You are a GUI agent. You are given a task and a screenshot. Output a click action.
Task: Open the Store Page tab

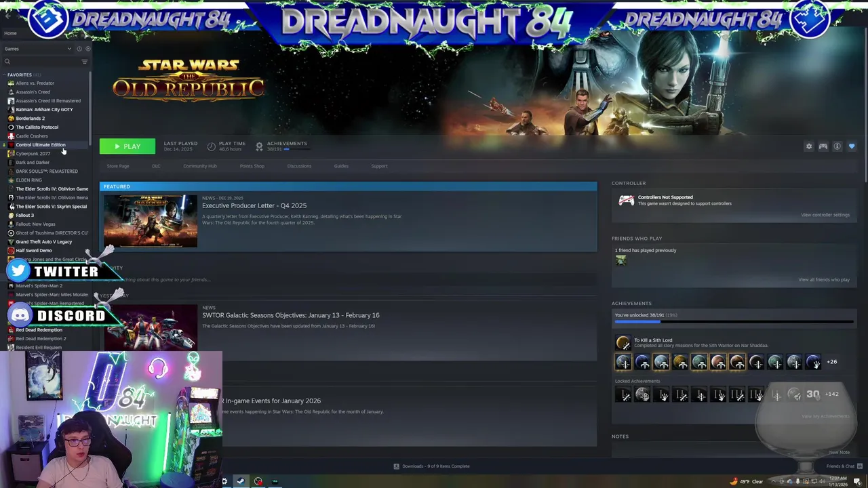[118, 166]
